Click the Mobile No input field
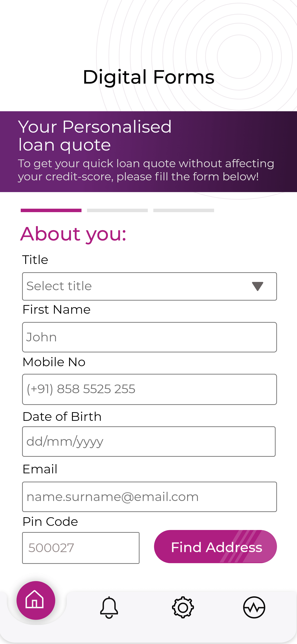Viewport: 297px width, 644px height. 149,389
